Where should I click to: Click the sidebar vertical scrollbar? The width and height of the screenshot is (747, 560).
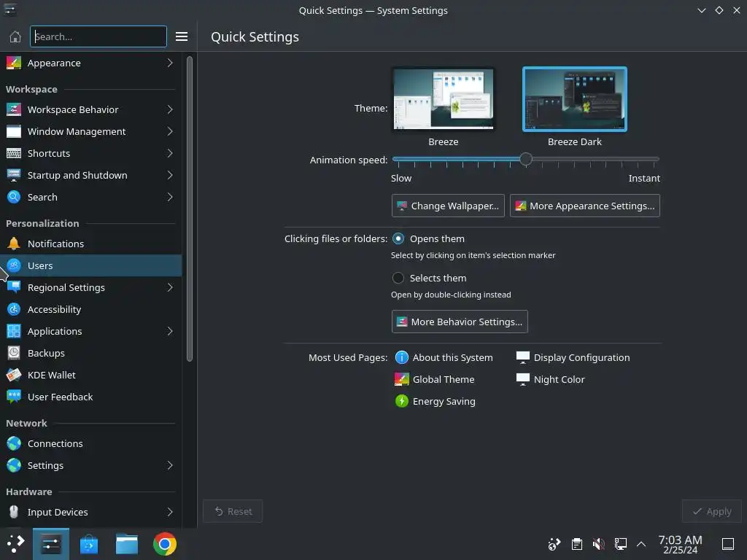click(x=190, y=209)
